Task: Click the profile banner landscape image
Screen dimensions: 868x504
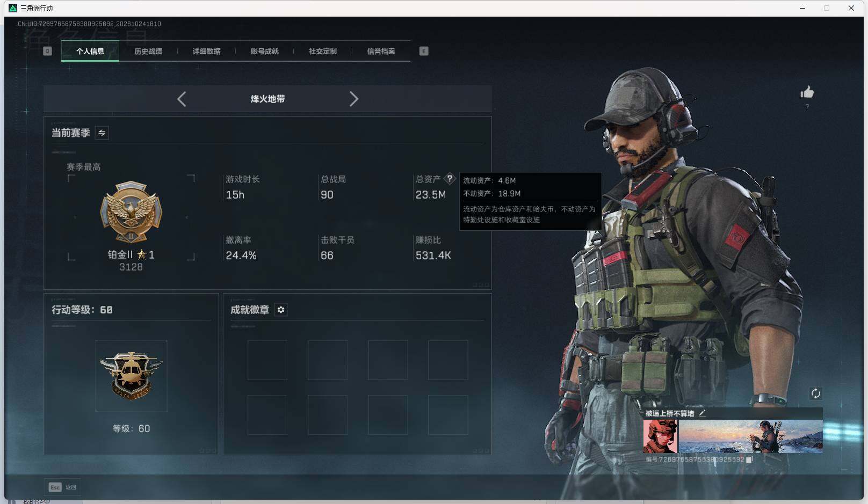Action: tap(751, 436)
